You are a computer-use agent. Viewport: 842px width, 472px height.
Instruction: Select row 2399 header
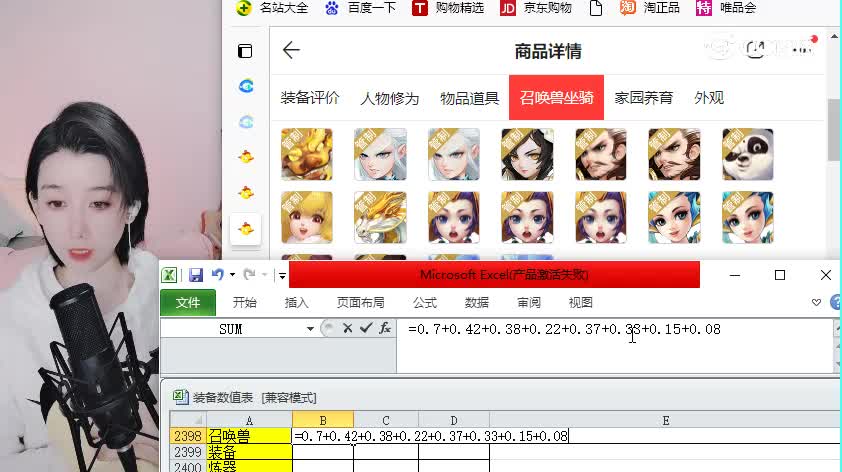click(187, 452)
